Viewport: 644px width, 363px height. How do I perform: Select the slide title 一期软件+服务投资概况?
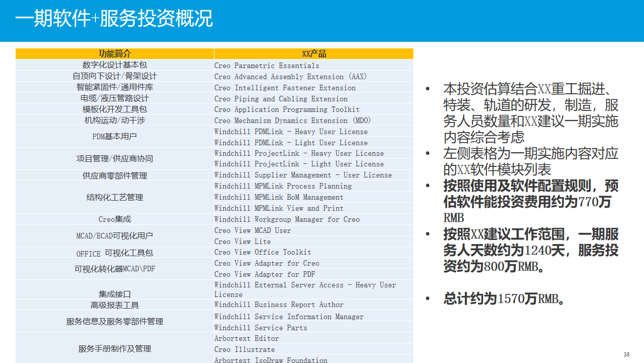point(114,19)
